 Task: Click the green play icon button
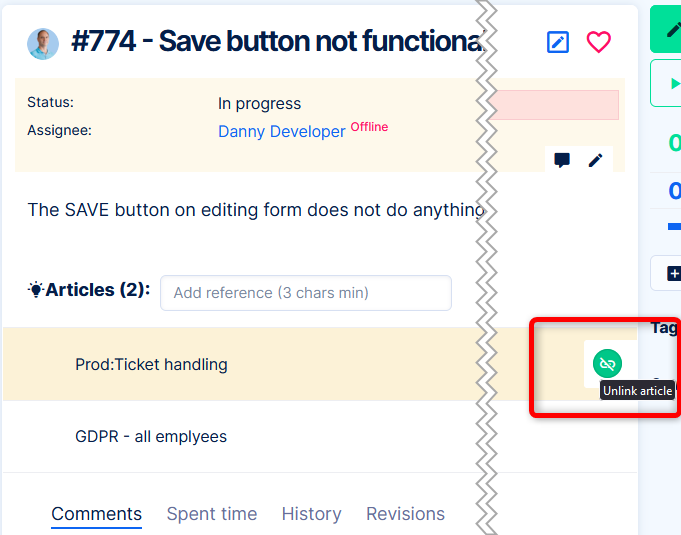tap(667, 83)
